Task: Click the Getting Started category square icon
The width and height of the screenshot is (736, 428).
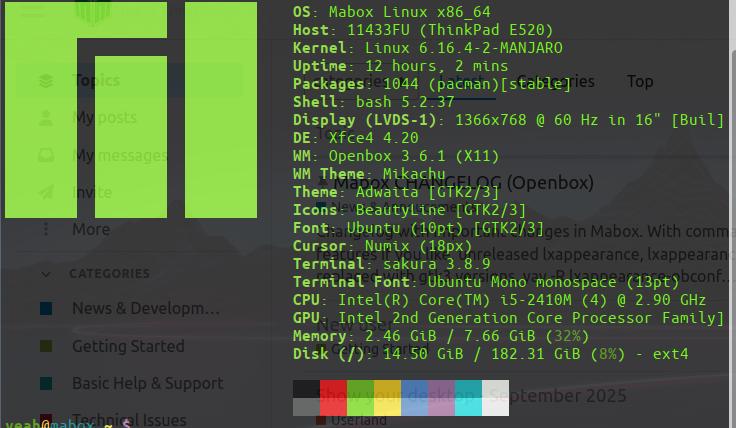Action: click(x=46, y=346)
